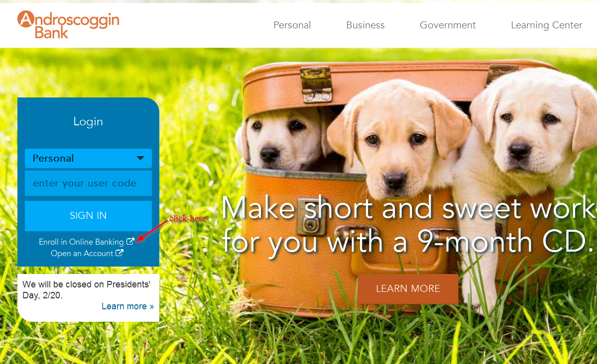Focus the enter your user code field
The image size is (597, 364).
tap(88, 183)
